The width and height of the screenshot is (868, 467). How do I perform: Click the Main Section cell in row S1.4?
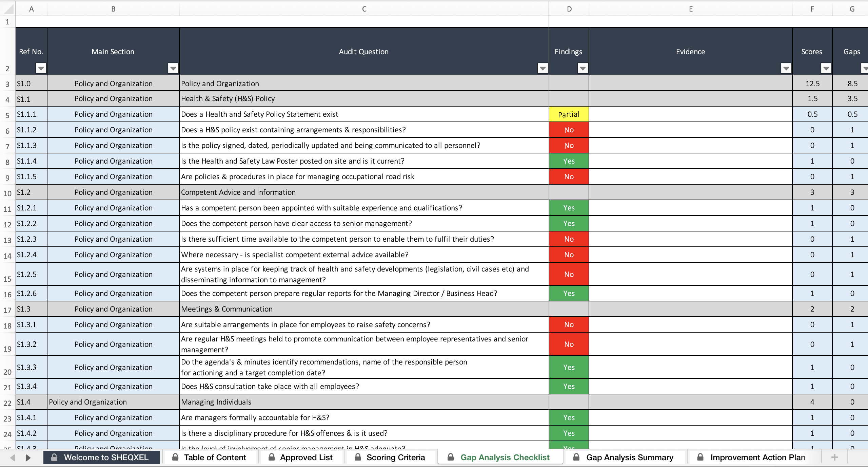[113, 402]
